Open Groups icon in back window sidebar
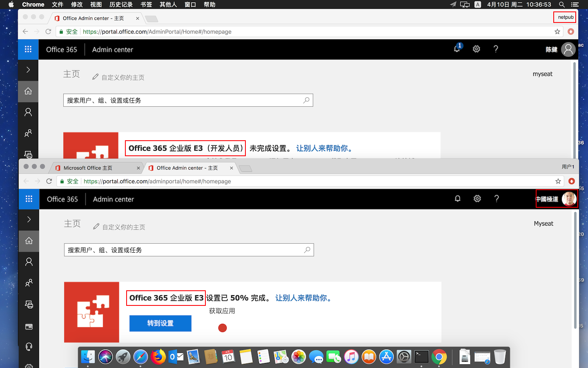This screenshot has height=368, width=588. [x=28, y=133]
